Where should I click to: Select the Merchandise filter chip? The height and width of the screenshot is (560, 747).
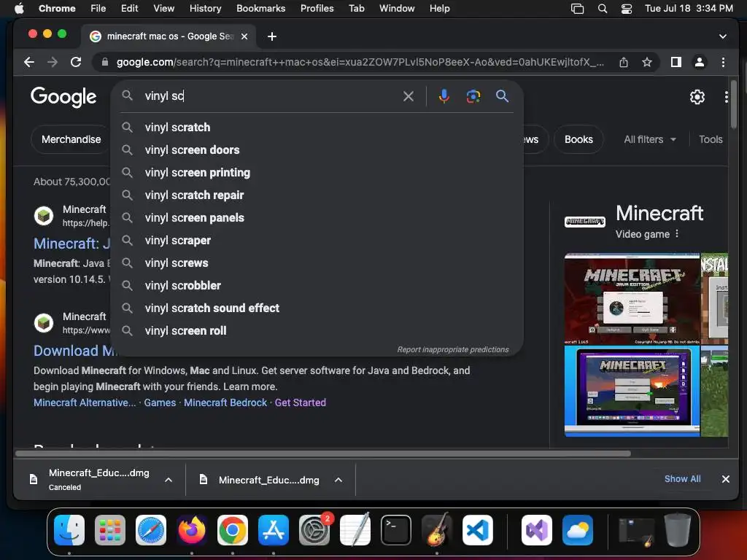coord(71,139)
